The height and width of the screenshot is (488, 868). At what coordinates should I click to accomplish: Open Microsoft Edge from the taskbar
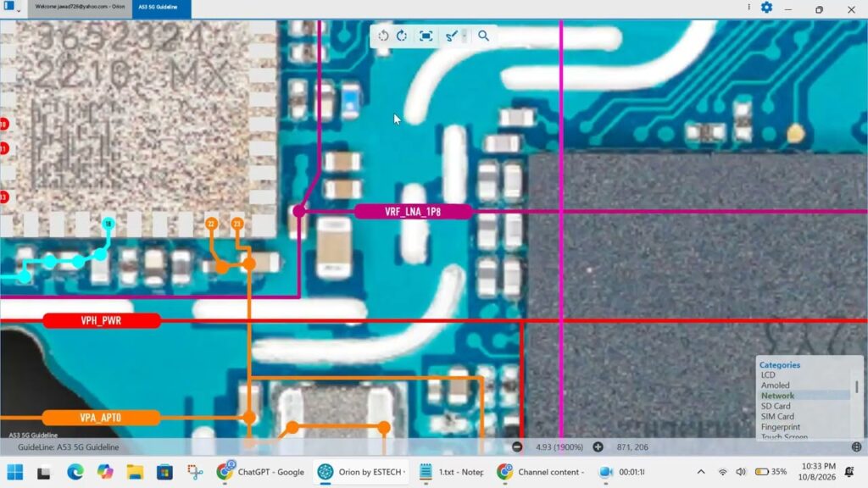(x=75, y=472)
